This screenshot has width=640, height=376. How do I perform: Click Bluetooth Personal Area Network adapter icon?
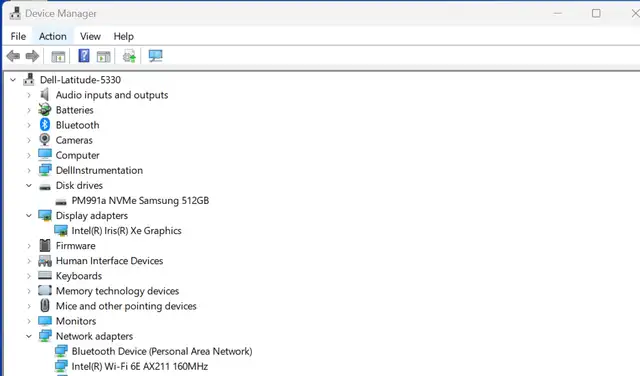click(x=61, y=351)
